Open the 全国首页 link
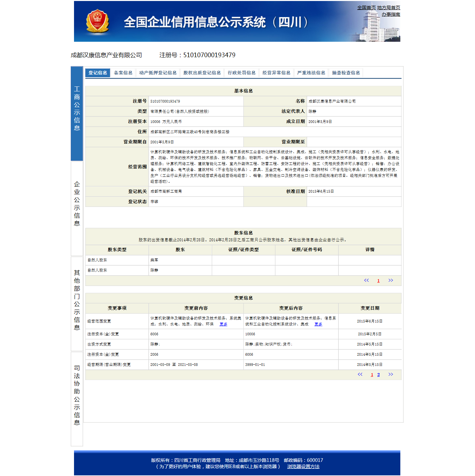The height and width of the screenshot is (476, 475). [366, 8]
